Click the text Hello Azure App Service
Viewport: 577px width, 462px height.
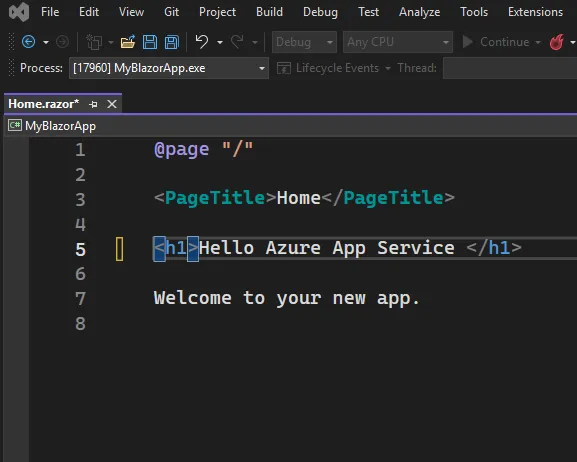[x=327, y=248]
